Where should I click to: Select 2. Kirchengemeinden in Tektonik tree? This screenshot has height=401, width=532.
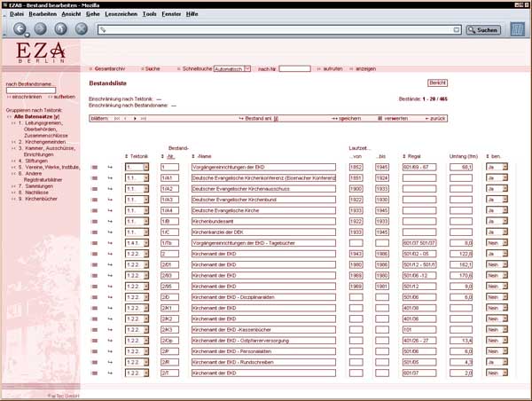[x=42, y=142]
